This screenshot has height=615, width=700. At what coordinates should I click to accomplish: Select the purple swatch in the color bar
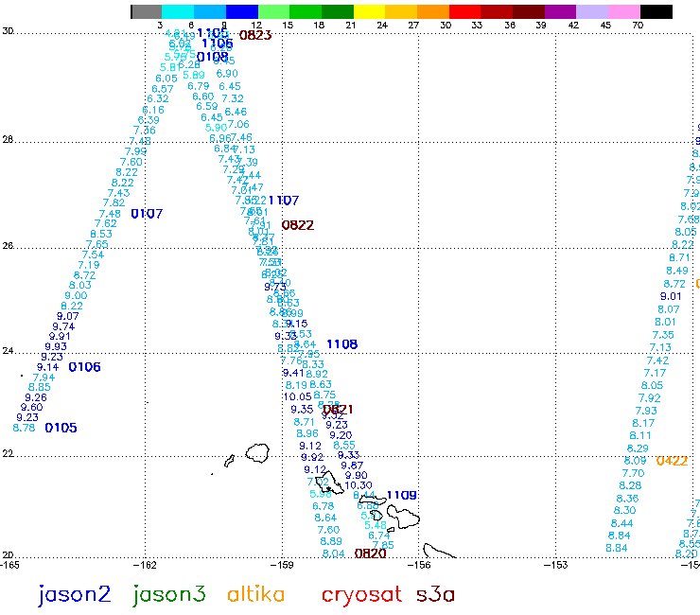pos(560,11)
